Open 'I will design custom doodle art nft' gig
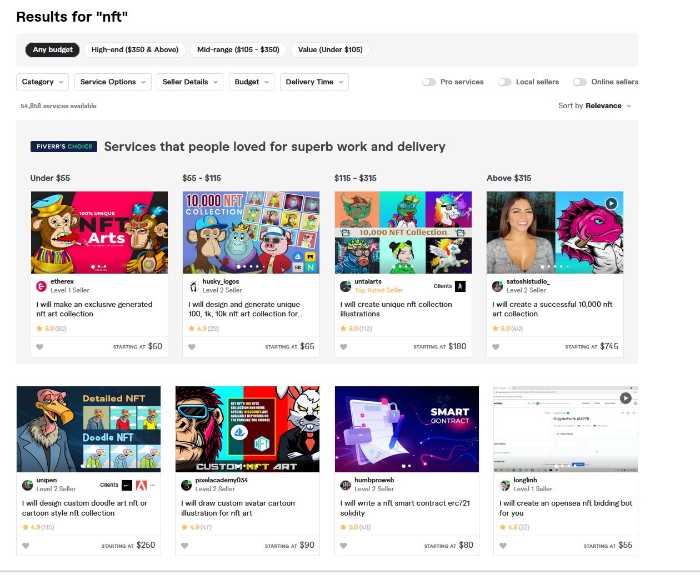This screenshot has width=700, height=575. pyautogui.click(x=84, y=508)
